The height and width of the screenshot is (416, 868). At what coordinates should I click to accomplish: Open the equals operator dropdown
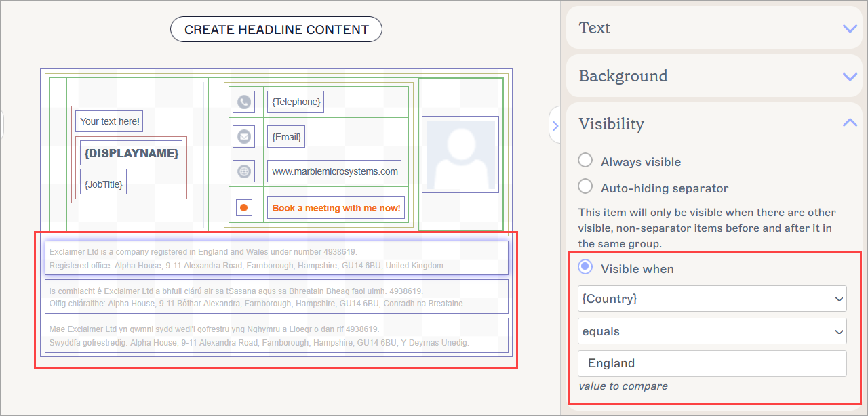pos(712,331)
